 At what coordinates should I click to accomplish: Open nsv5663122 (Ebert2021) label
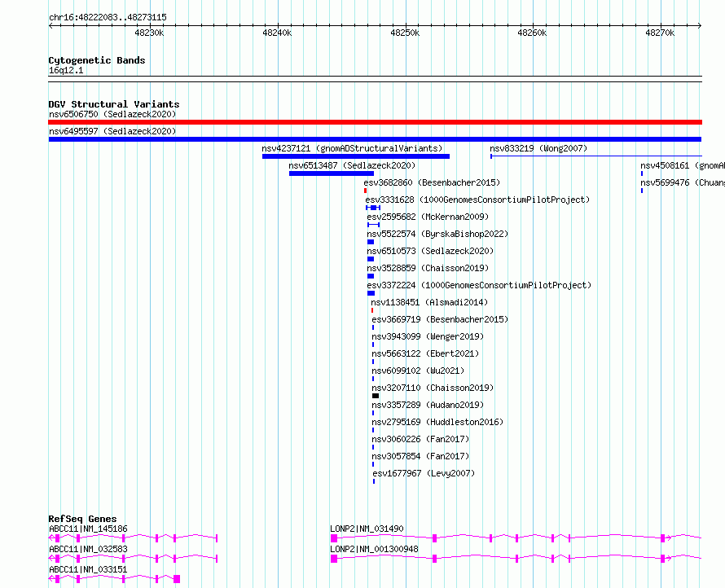point(425,353)
